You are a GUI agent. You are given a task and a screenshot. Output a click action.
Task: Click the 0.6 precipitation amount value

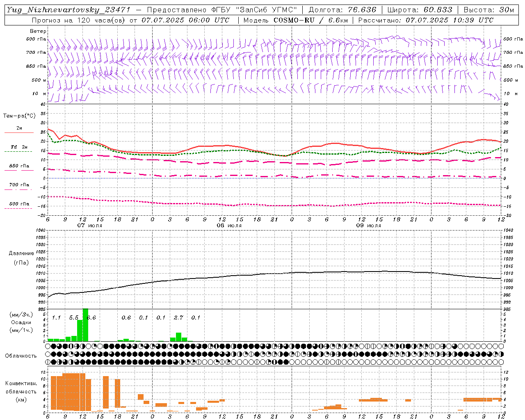126,317
